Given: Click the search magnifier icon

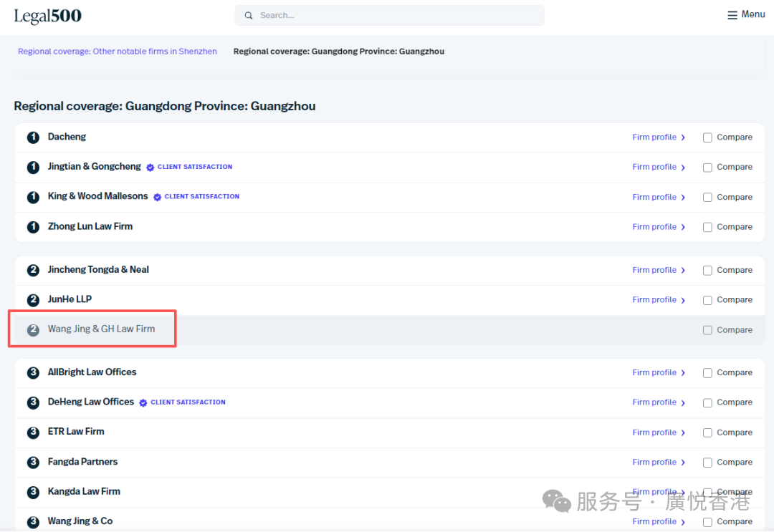Looking at the screenshot, I should [x=249, y=16].
